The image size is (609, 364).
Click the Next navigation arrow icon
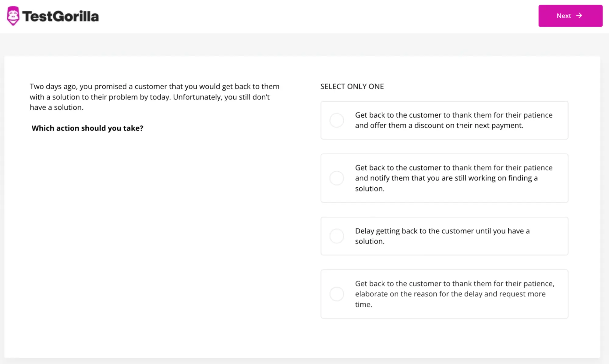pyautogui.click(x=580, y=16)
